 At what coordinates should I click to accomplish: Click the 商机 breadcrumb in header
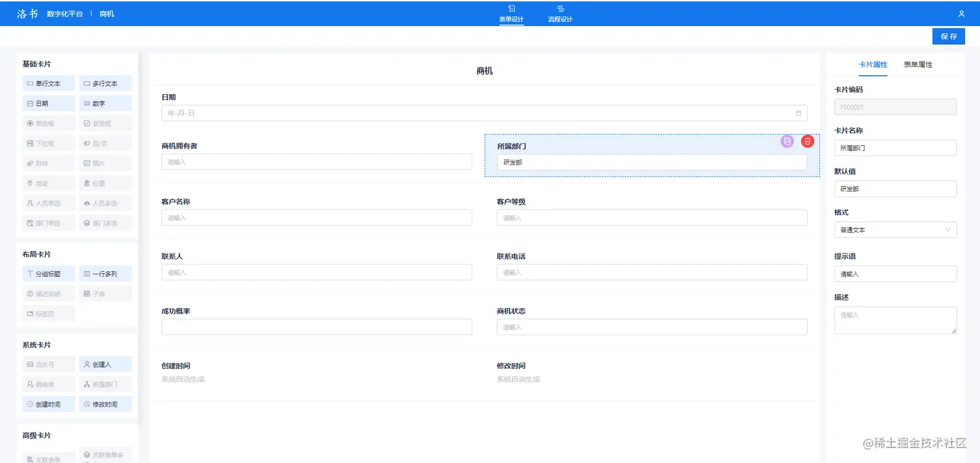[x=107, y=14]
